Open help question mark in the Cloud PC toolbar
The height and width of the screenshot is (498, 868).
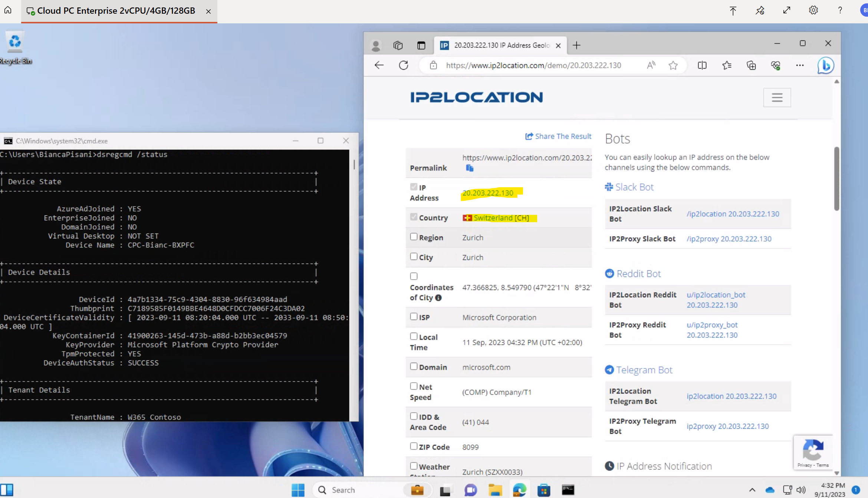[840, 10]
